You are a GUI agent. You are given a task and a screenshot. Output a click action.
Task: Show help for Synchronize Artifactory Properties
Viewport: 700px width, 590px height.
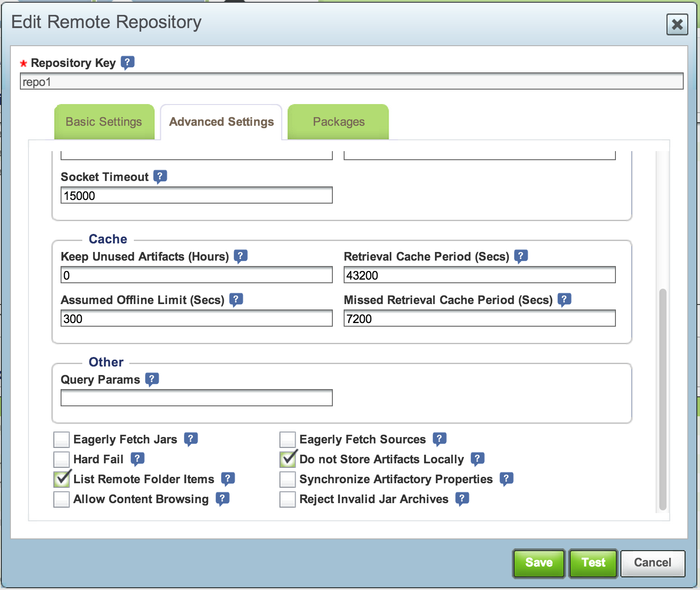point(506,478)
